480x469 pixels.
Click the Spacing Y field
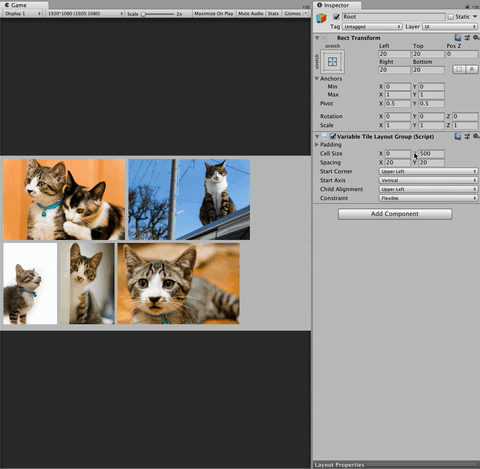coord(431,163)
